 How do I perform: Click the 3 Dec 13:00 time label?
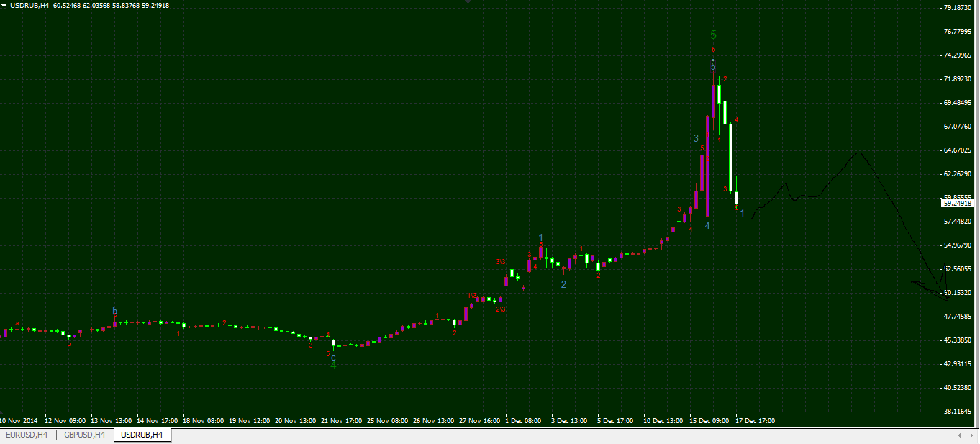pyautogui.click(x=569, y=420)
